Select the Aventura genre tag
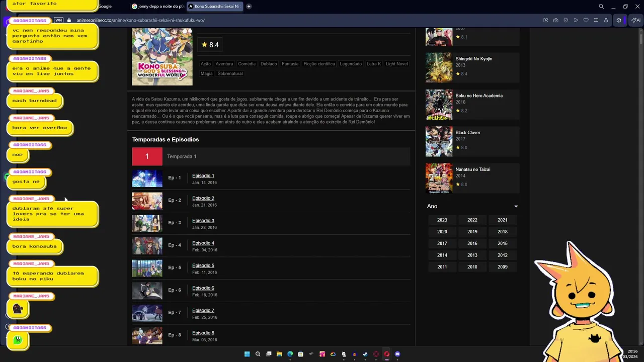The image size is (644, 362). (x=224, y=64)
